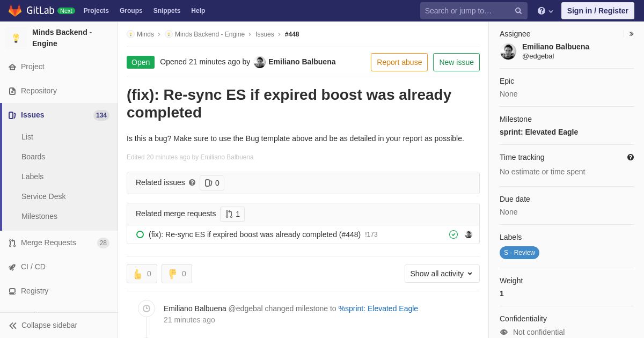The height and width of the screenshot is (338, 644).
Task: Click the New issue button
Action: click(x=456, y=62)
